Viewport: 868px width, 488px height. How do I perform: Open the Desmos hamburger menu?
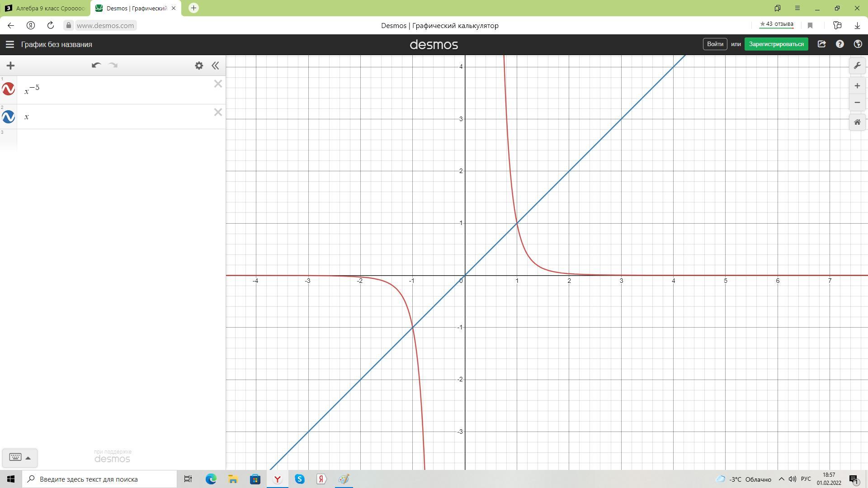pos(9,44)
